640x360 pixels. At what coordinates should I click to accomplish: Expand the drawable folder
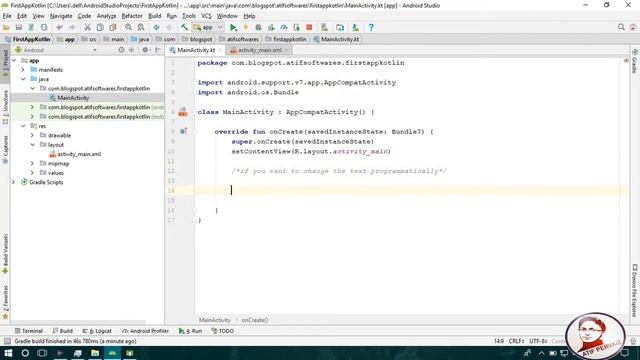pos(32,136)
